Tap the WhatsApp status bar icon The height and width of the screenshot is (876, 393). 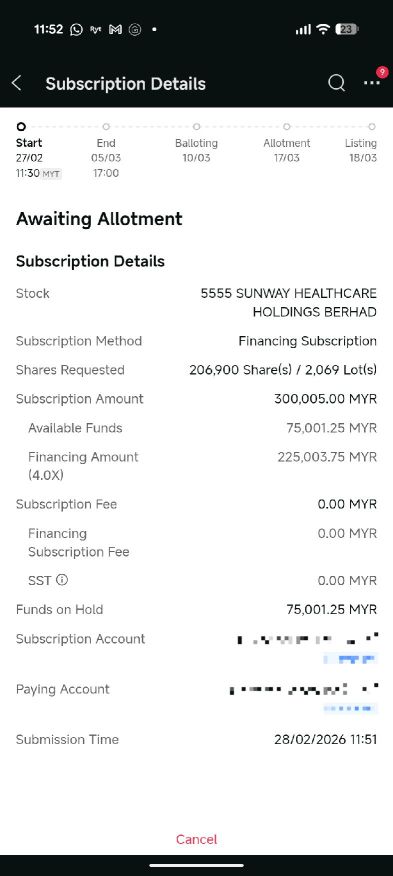point(77,30)
